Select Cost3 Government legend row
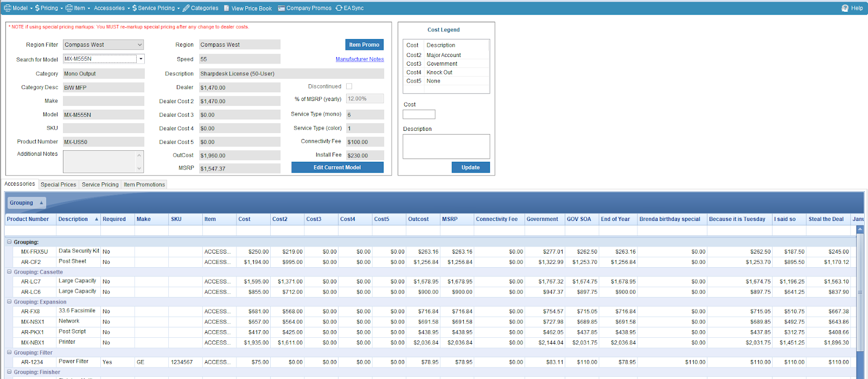Screen dimensions: 868x379 pos(446,64)
